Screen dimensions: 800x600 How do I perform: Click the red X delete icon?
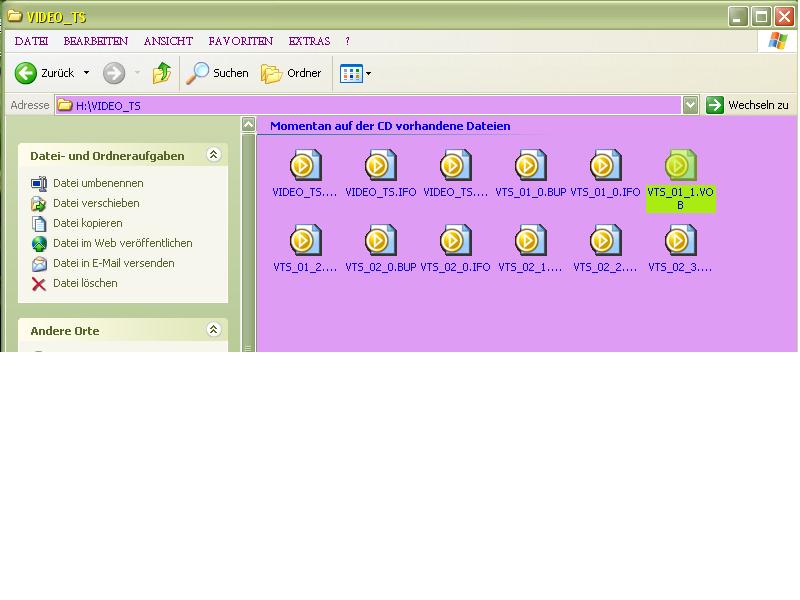[39, 284]
